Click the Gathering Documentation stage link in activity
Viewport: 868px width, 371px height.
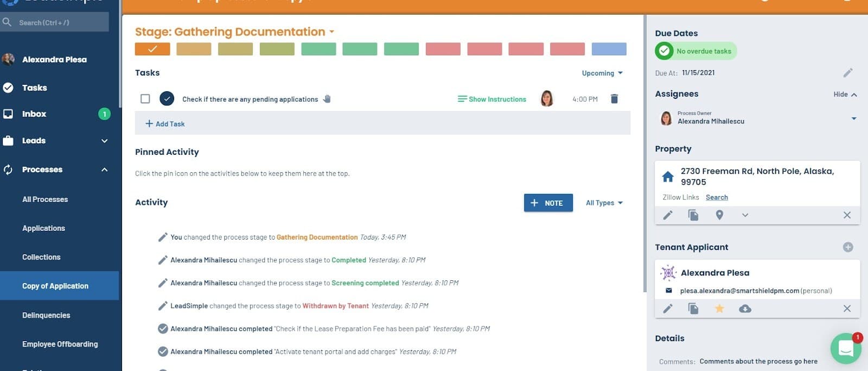click(x=317, y=237)
